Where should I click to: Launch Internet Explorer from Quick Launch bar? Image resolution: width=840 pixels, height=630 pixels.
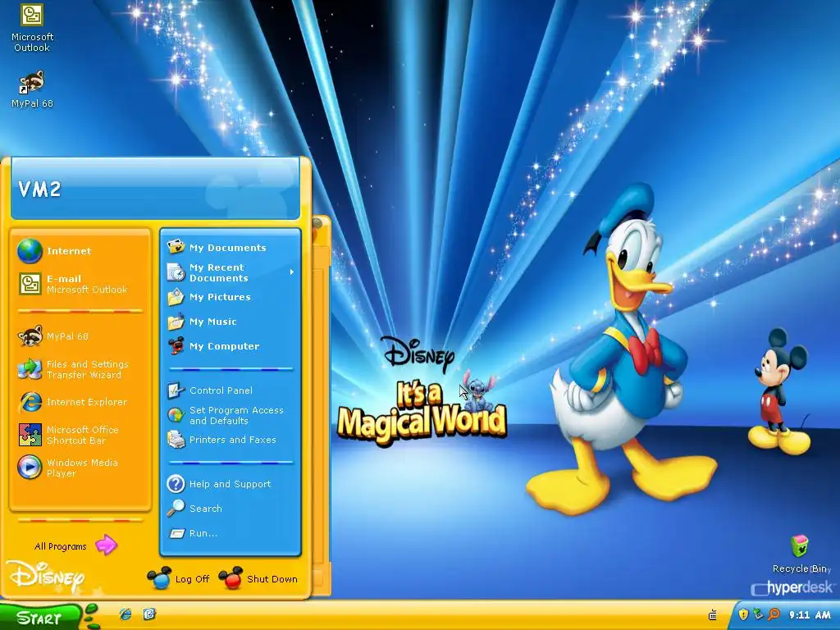[x=126, y=614]
